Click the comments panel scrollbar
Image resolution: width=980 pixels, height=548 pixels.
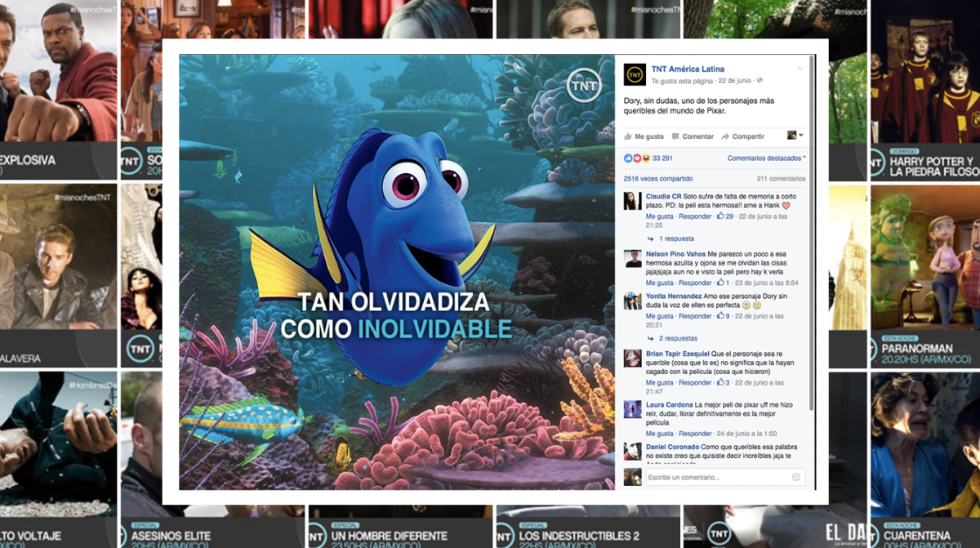pos(810,286)
